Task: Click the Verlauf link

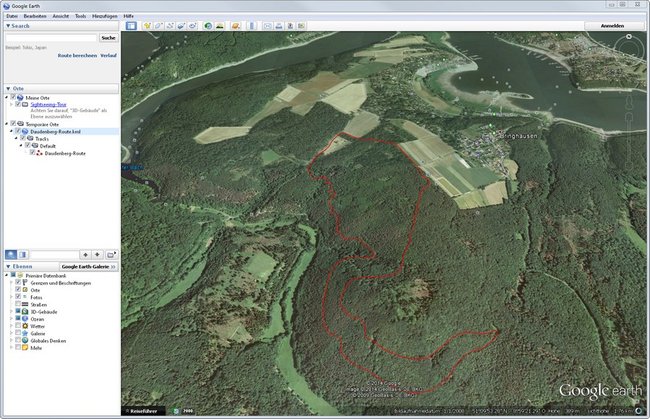Action: coord(108,55)
